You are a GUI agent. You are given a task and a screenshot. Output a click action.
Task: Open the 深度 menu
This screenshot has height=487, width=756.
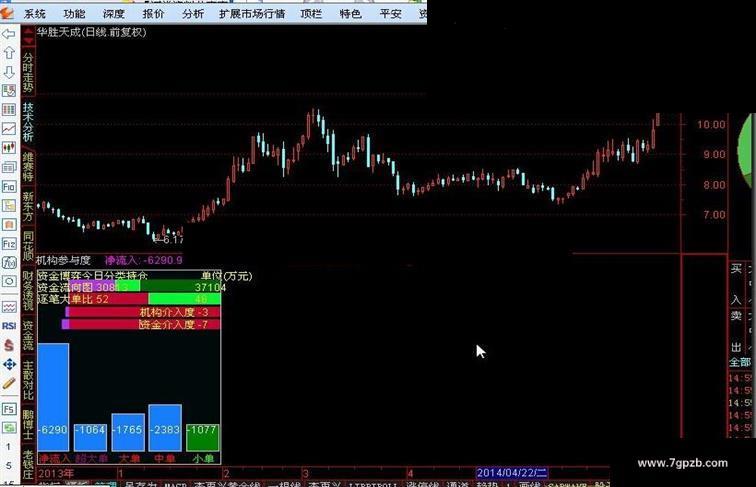[x=114, y=14]
